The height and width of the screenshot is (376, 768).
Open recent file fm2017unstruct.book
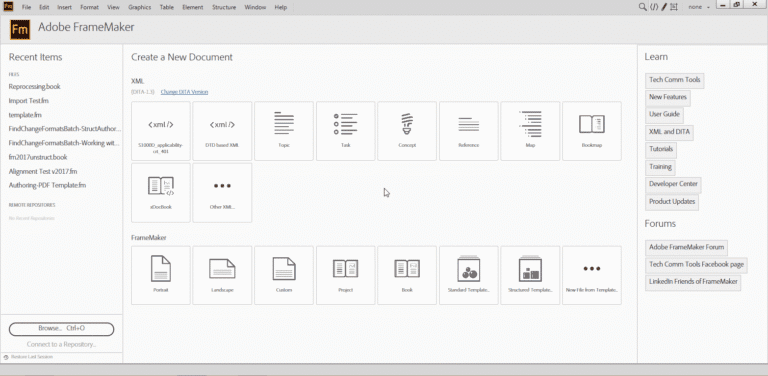(x=38, y=158)
